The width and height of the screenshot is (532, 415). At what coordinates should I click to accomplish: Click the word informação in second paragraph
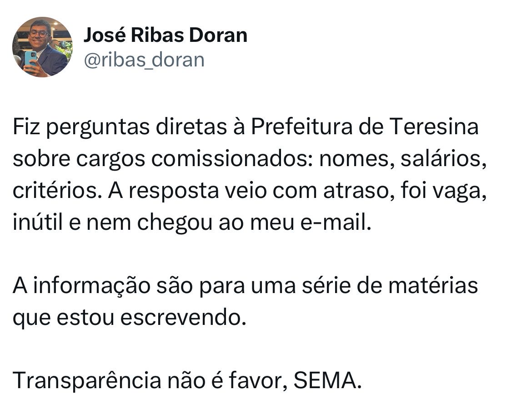pyautogui.click(x=91, y=285)
